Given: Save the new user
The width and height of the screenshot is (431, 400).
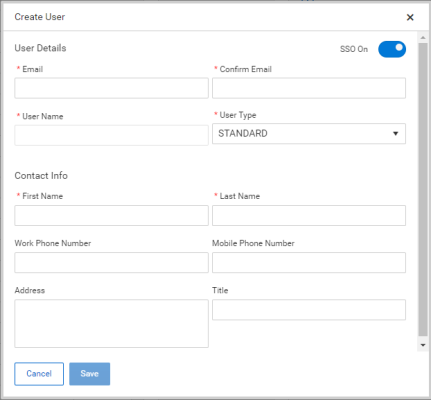Looking at the screenshot, I should pos(90,374).
